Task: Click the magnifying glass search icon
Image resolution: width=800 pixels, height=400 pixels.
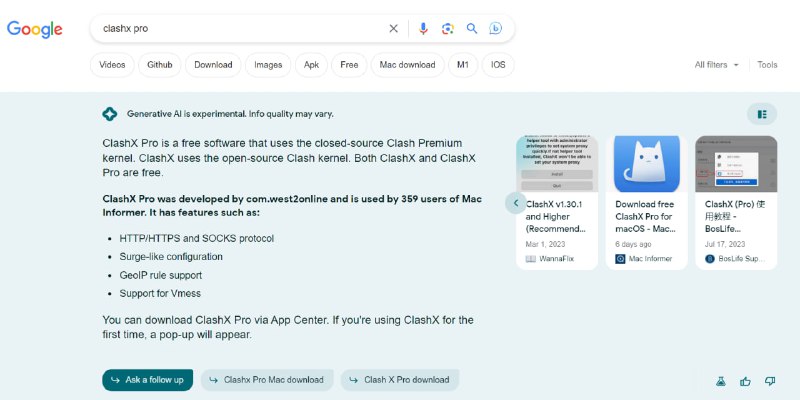Action: (472, 29)
